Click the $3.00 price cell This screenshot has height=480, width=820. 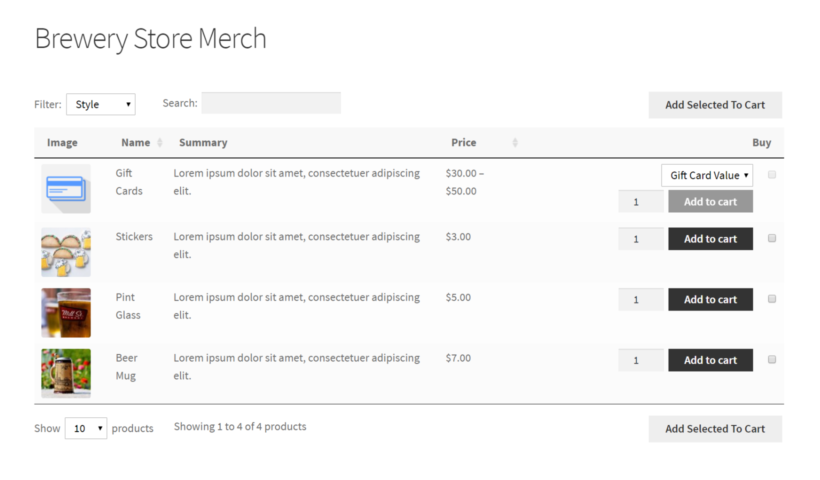pyautogui.click(x=458, y=236)
